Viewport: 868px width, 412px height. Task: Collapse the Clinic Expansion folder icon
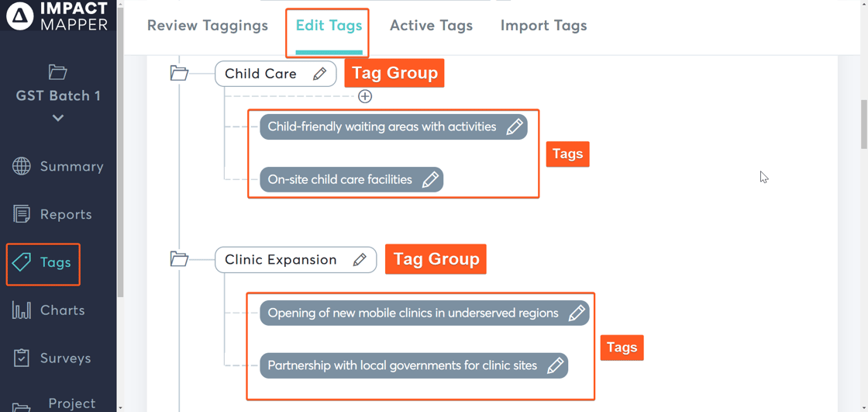pyautogui.click(x=179, y=259)
